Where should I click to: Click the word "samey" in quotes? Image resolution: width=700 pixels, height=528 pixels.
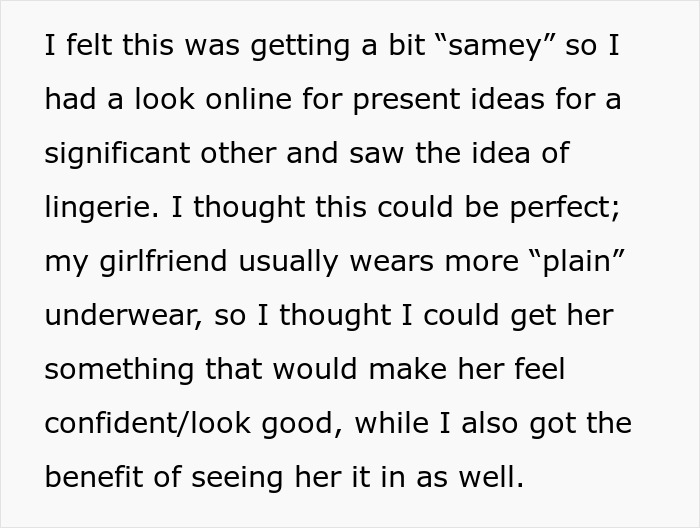[x=494, y=46]
